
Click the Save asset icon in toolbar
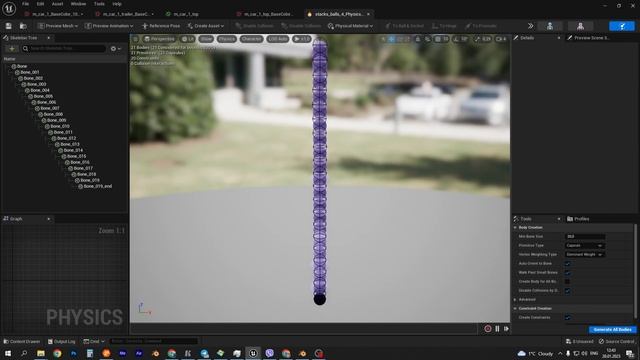(9, 26)
